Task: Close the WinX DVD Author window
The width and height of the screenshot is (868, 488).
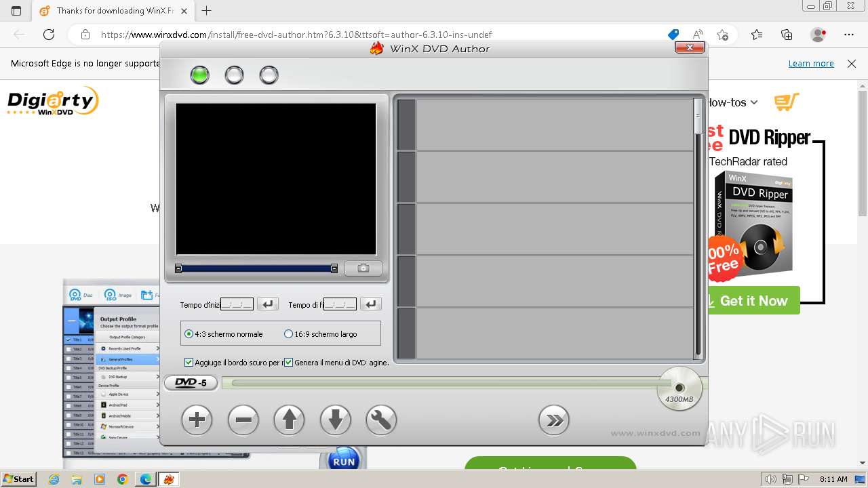Action: click(690, 47)
